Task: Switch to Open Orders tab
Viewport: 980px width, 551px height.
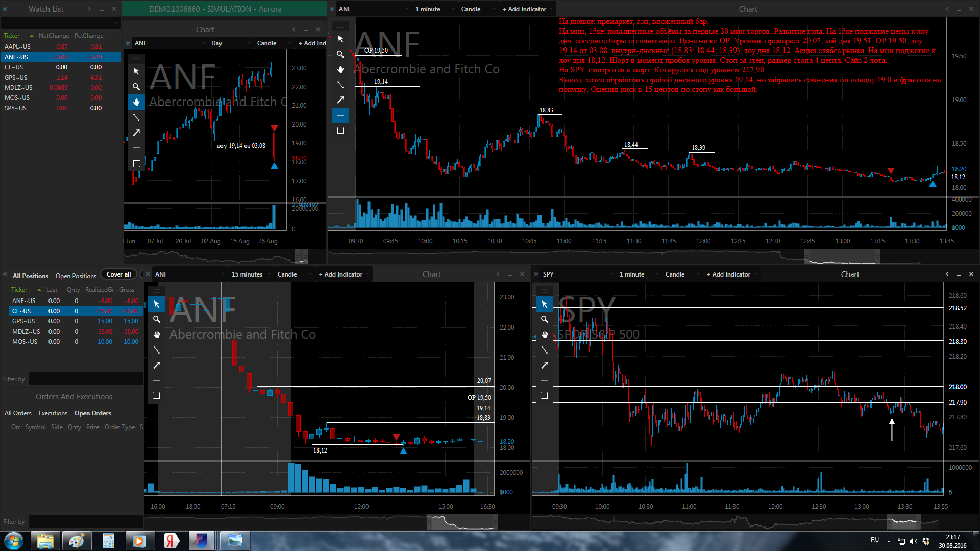Action: click(x=92, y=413)
